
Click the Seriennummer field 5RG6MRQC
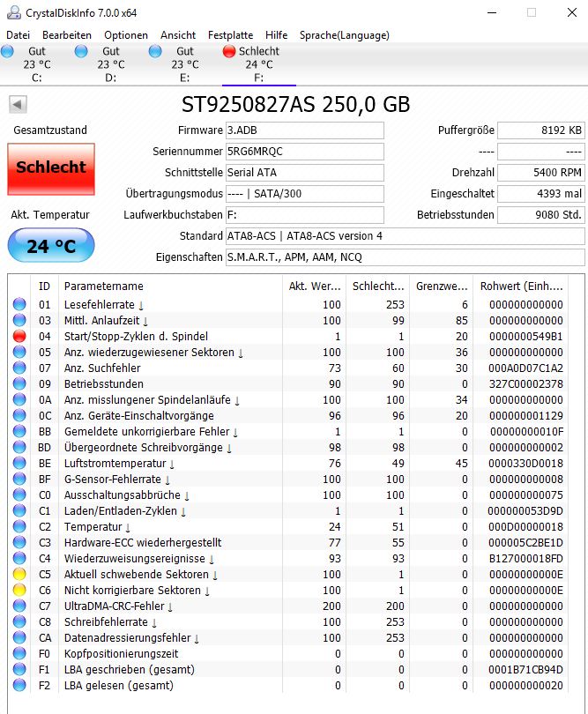305,152
